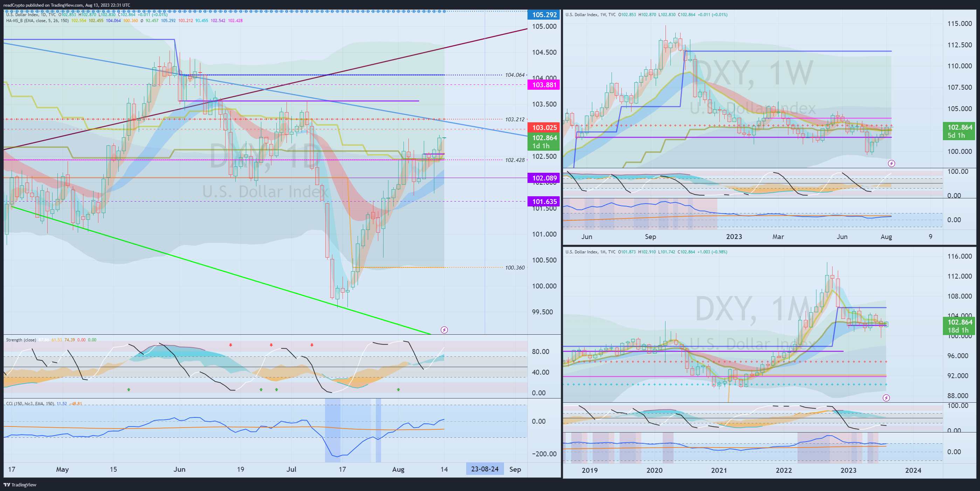Click the 102.428 horizontal line label
This screenshot has height=491, width=980.
tap(515, 160)
